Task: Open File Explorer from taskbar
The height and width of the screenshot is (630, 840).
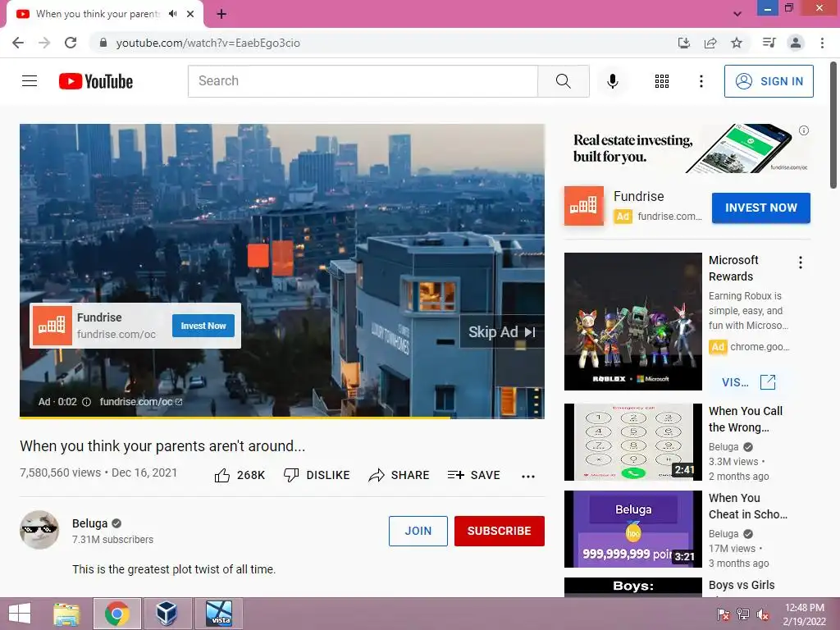Action: pos(66,614)
